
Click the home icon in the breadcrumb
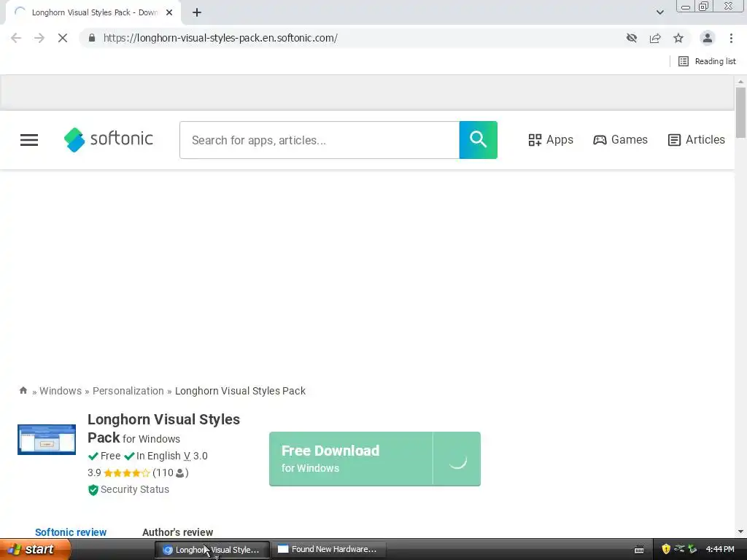[x=23, y=391]
